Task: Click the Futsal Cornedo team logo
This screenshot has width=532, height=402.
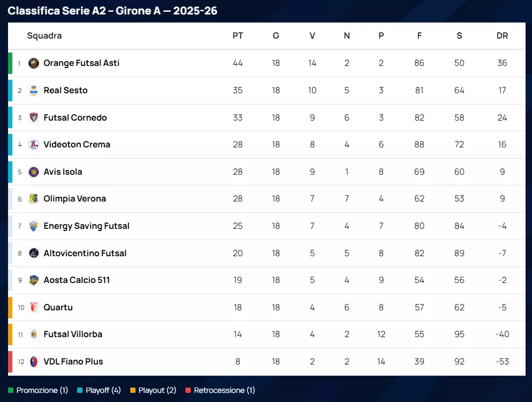Action: pyautogui.click(x=34, y=118)
